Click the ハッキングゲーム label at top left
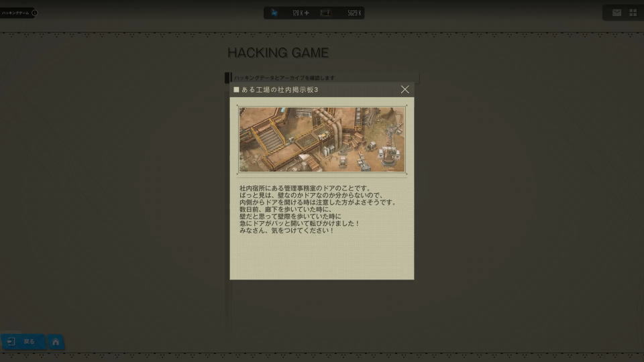 (x=15, y=13)
